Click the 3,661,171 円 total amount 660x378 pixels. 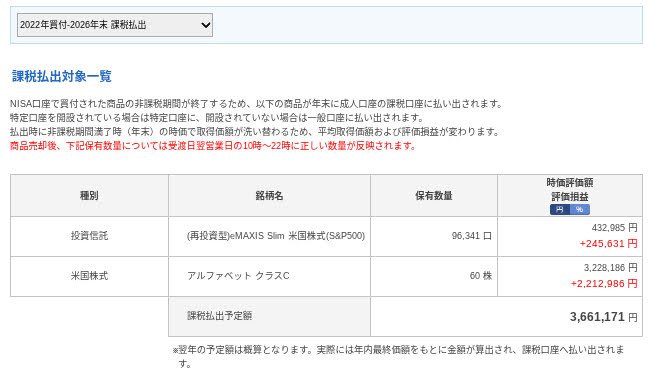pyautogui.click(x=604, y=317)
